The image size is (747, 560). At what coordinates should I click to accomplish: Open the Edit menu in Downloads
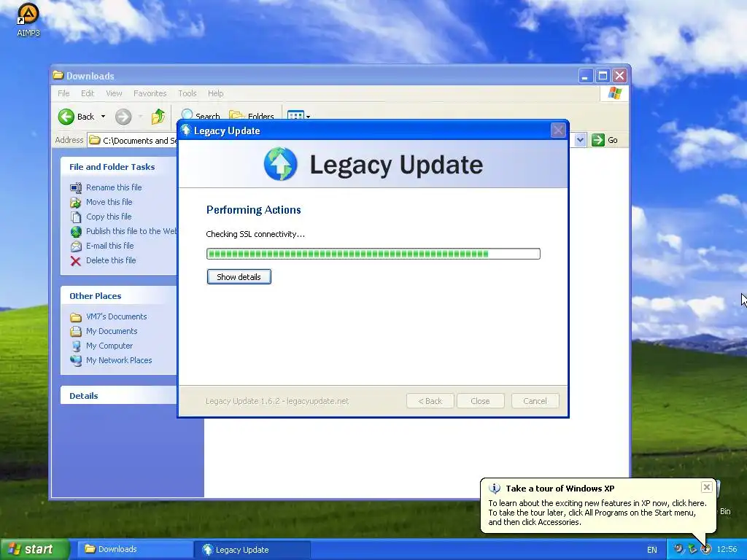point(88,93)
